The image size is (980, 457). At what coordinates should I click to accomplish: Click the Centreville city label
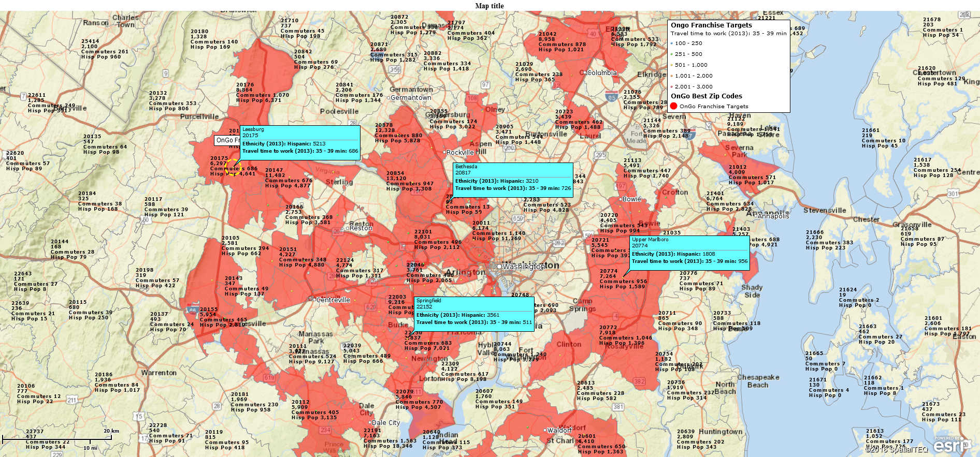(333, 300)
